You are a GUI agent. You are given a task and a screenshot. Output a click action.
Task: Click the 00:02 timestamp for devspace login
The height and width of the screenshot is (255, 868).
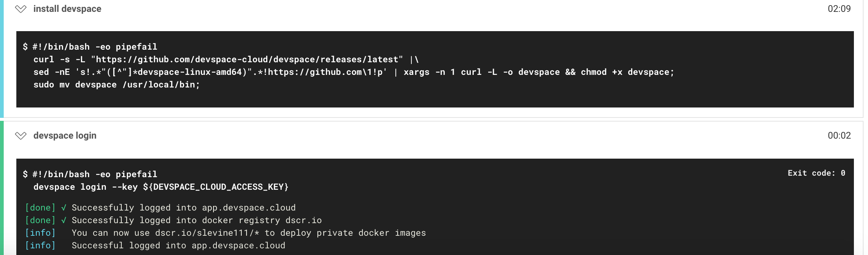[842, 136]
